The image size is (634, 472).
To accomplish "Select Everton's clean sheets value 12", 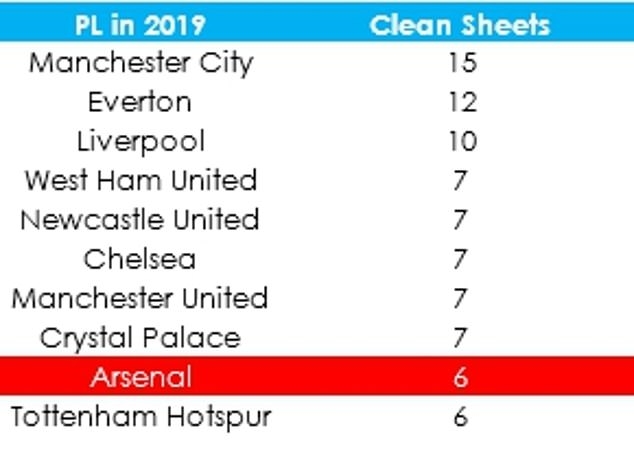I will coord(461,102).
